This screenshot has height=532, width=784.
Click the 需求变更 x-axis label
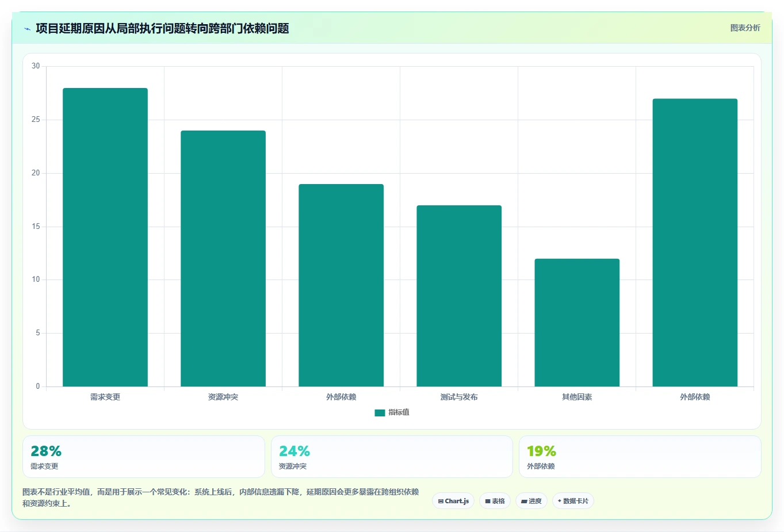[x=105, y=397]
